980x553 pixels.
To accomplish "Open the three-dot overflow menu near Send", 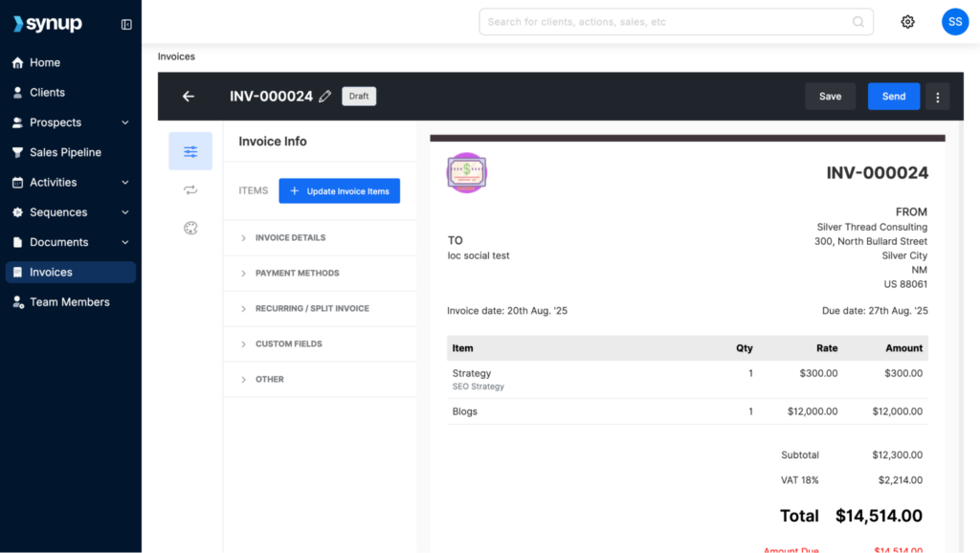I will [x=937, y=96].
